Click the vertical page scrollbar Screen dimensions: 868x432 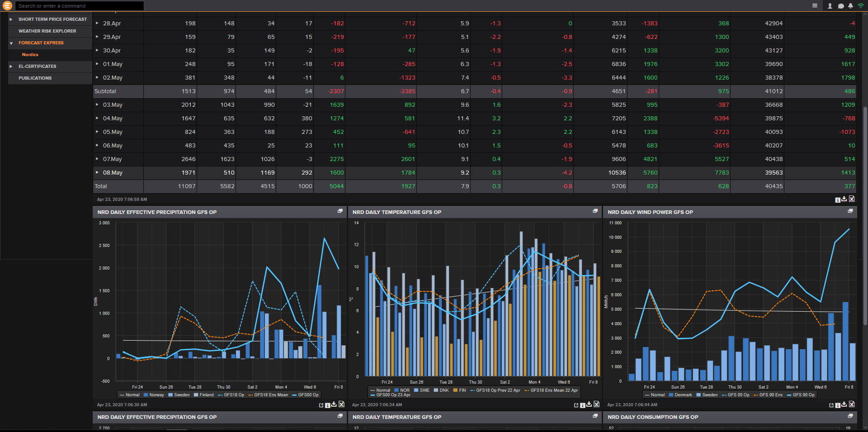(865, 215)
